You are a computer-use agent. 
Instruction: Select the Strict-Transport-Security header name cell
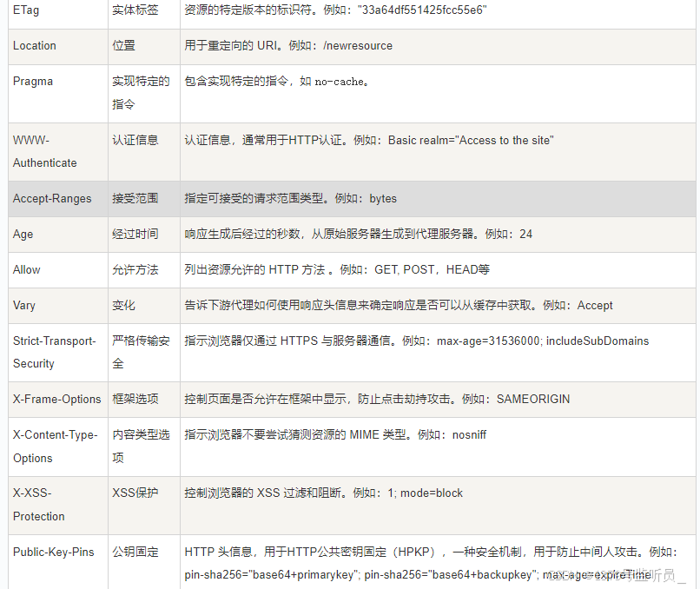(58, 353)
